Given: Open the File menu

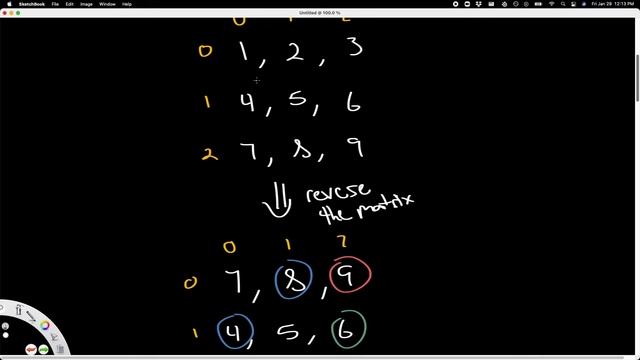Looking at the screenshot, I should coord(55,4).
